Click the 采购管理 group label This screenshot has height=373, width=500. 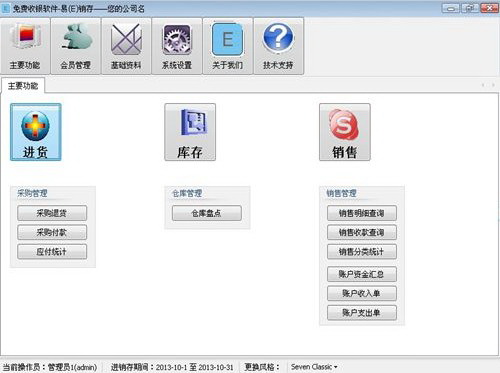coord(32,193)
